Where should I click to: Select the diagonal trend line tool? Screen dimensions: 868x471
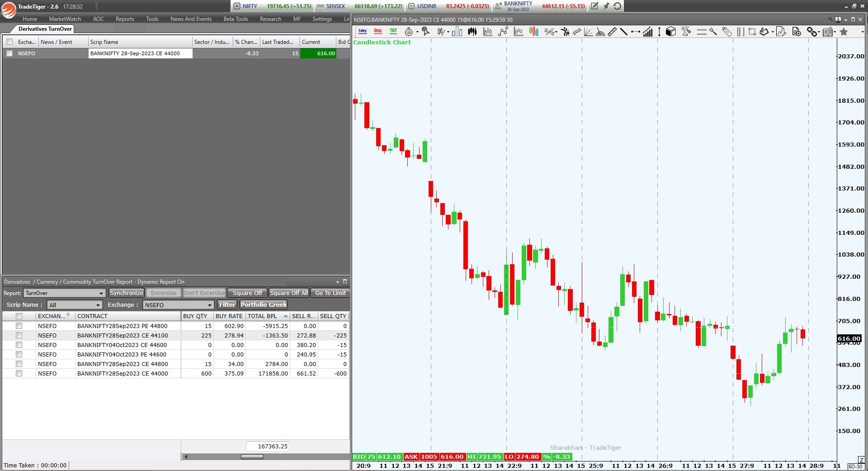[x=624, y=32]
